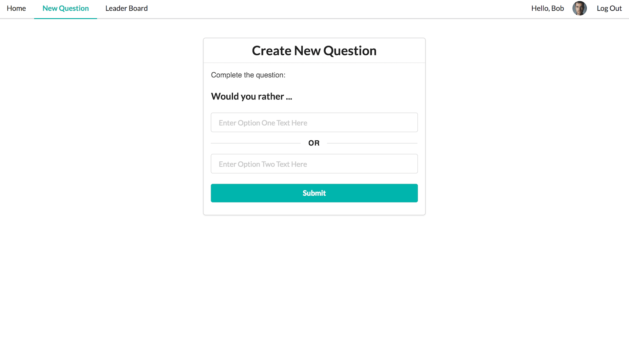Click the Complete the question label

[248, 75]
